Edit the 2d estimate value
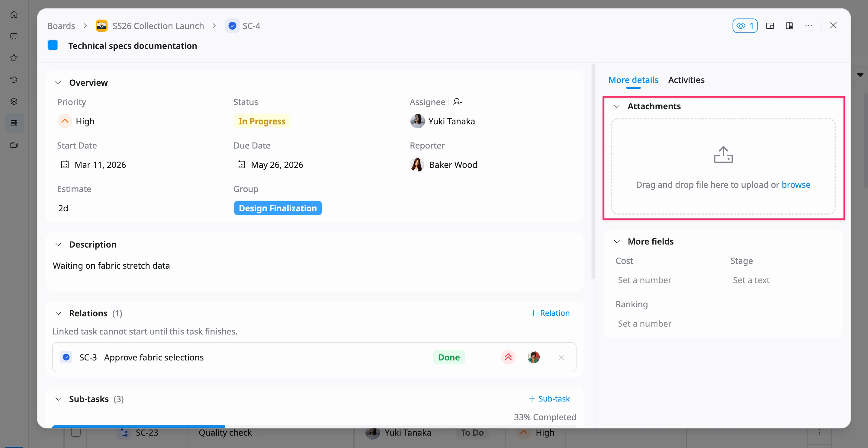The image size is (868, 448). point(63,208)
